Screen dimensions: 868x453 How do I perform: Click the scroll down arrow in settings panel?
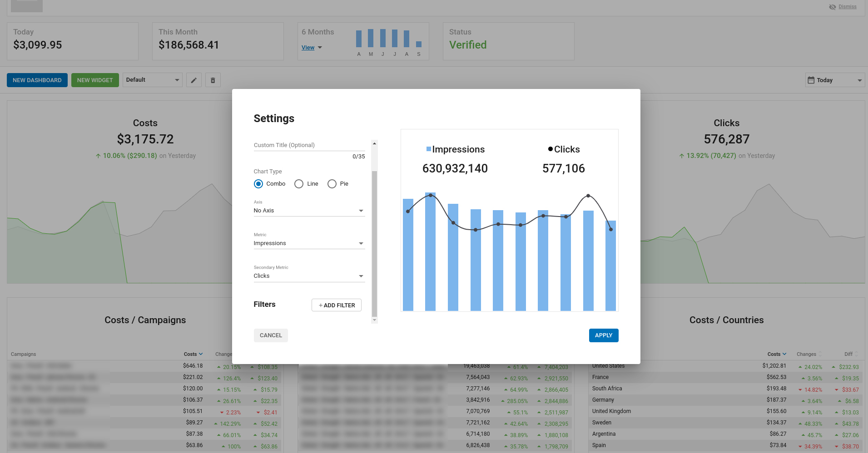pyautogui.click(x=374, y=320)
